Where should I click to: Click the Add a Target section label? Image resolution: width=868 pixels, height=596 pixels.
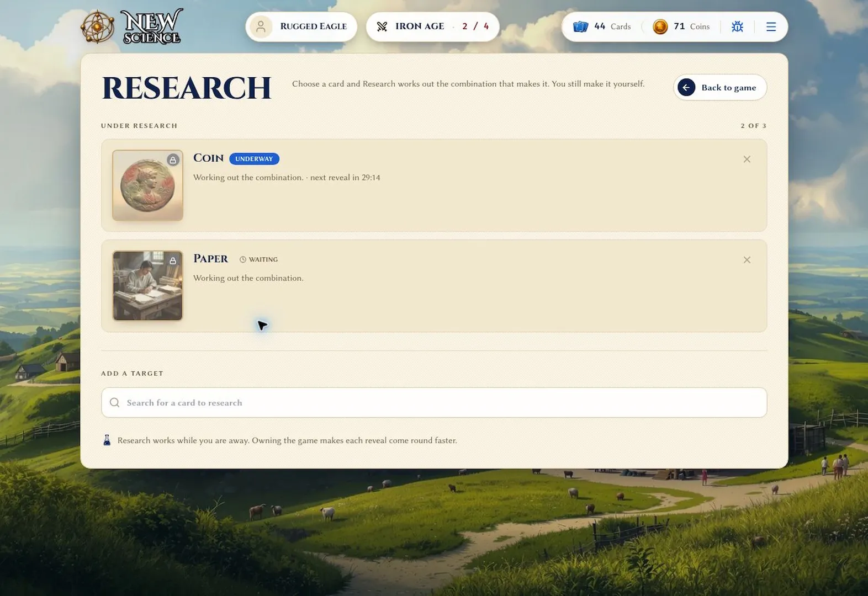(132, 374)
